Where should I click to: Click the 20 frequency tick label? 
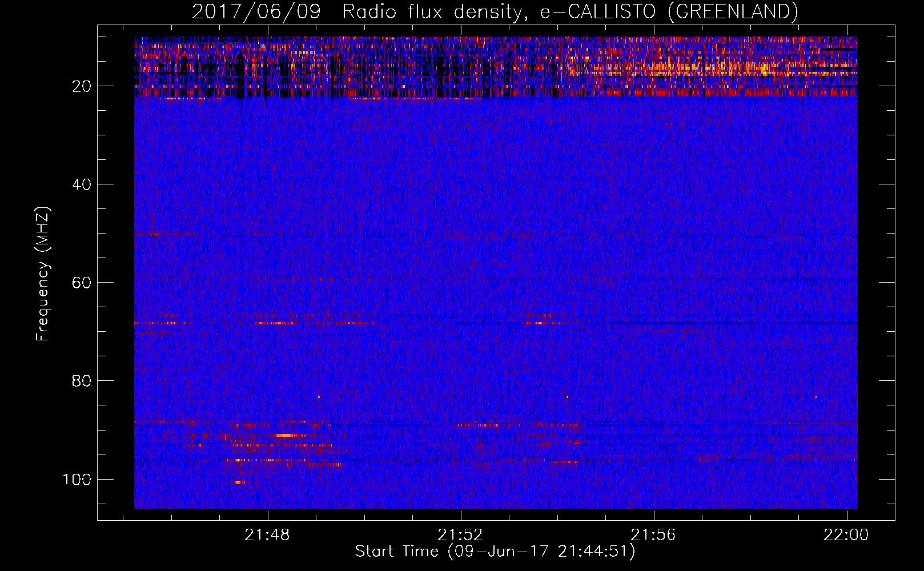point(82,86)
